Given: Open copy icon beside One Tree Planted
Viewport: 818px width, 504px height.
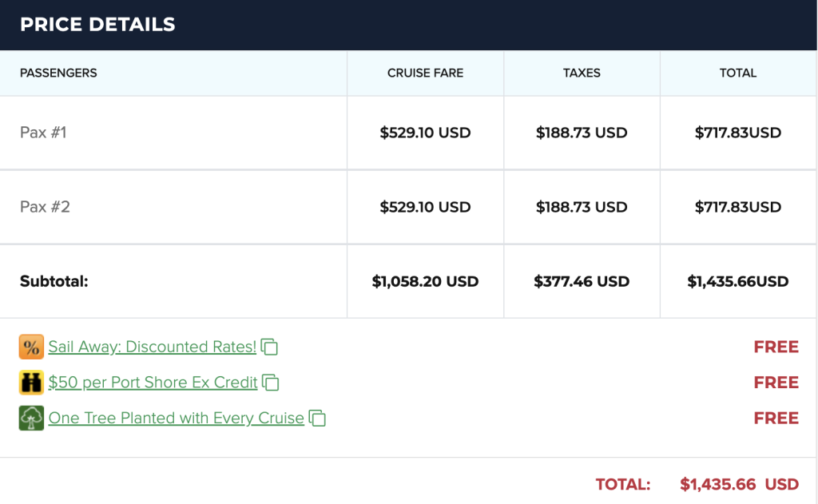Looking at the screenshot, I should pyautogui.click(x=317, y=418).
